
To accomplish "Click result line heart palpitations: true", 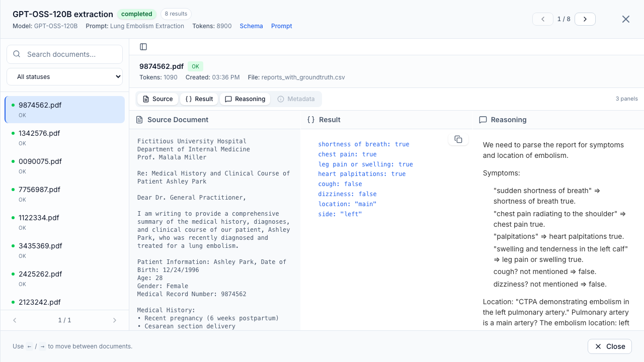I will [x=362, y=174].
